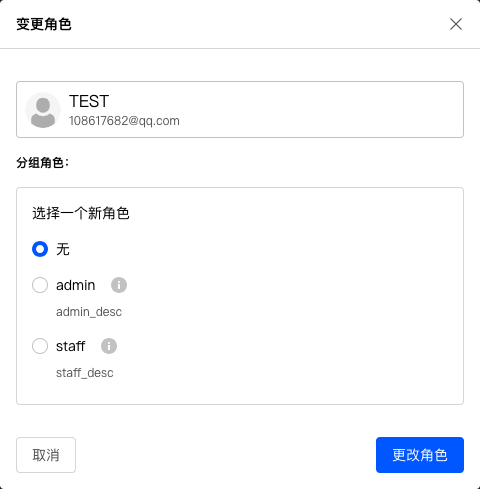The width and height of the screenshot is (480, 489).
Task: Click the staff_desc description text
Action: tap(85, 373)
